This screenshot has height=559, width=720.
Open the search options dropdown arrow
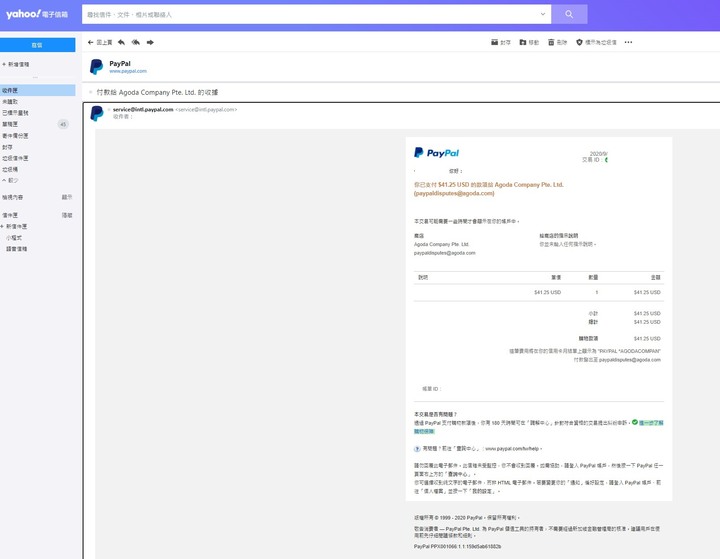click(x=543, y=14)
